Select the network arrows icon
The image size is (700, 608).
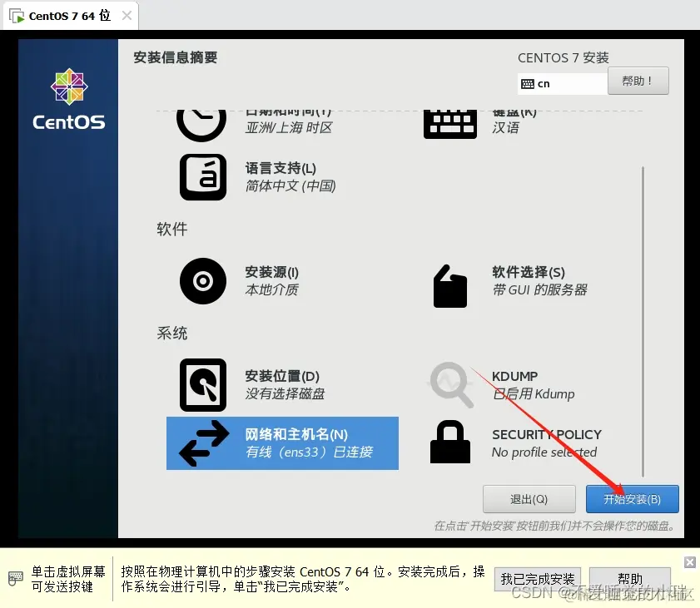[x=204, y=443]
